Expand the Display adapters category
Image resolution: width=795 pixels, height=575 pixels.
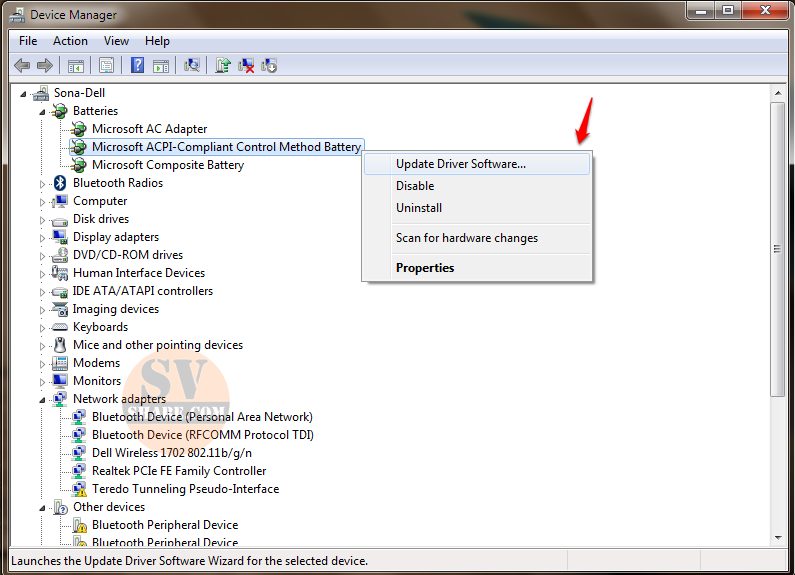pyautogui.click(x=43, y=237)
